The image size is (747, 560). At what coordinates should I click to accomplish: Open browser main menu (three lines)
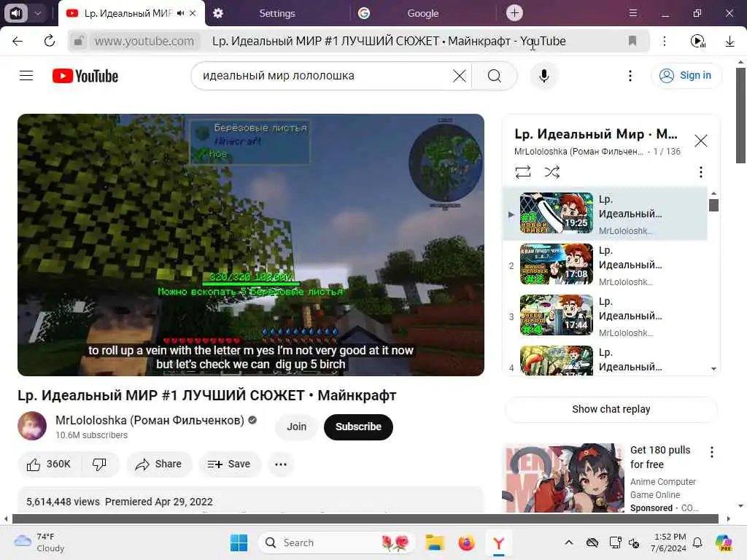pyautogui.click(x=633, y=13)
